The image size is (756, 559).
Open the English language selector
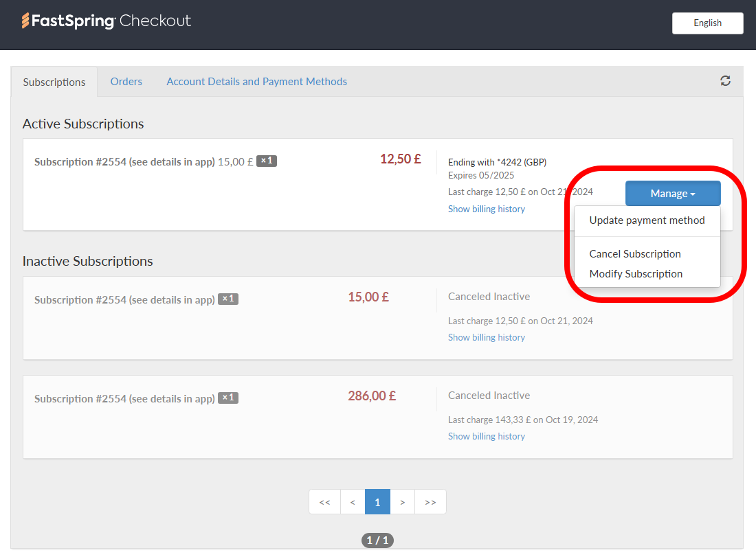click(707, 23)
